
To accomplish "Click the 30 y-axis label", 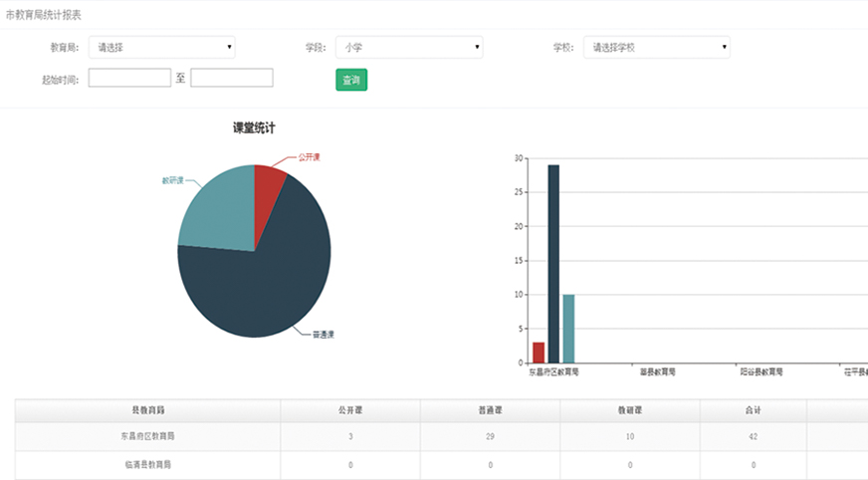I will coord(519,158).
